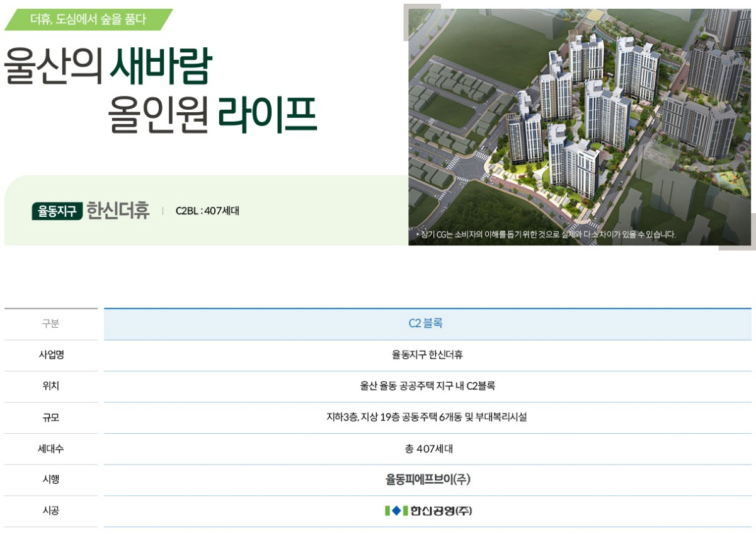This screenshot has width=756, height=534.
Task: Select the value '율동지구 한신더휴' in table
Action: click(427, 355)
